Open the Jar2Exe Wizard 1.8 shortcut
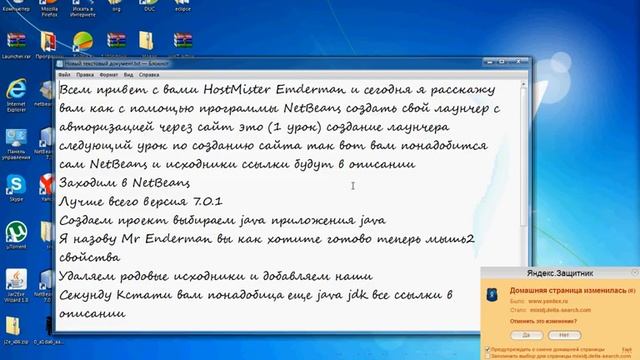The height and width of the screenshot is (360, 640). click(16, 285)
